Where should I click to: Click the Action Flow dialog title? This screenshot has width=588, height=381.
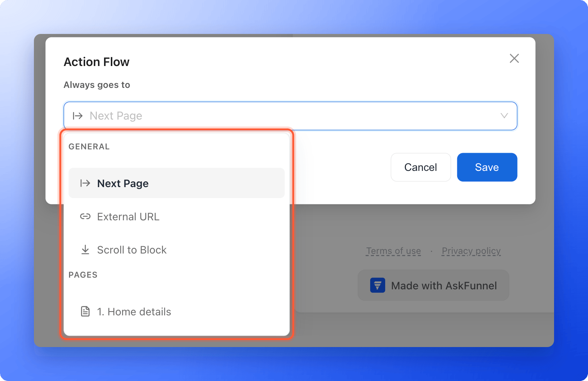[x=96, y=62]
